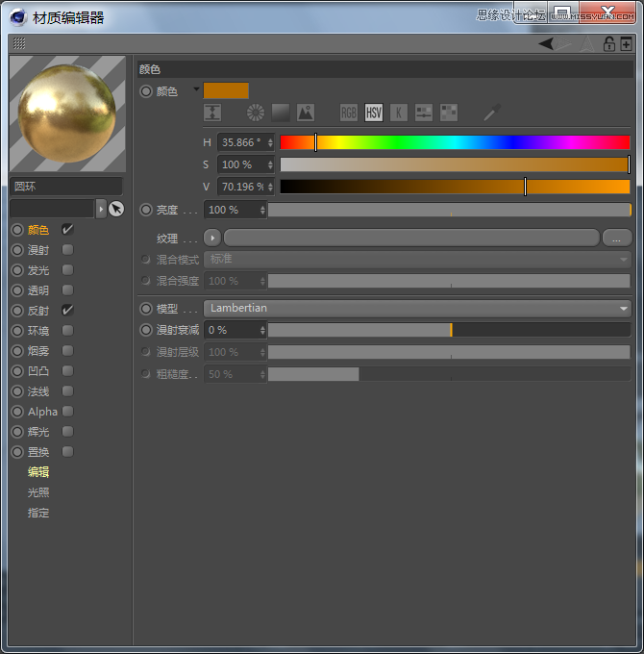Screen dimensions: 644x654
Task: Enable Kelvin temperature color mode
Action: [x=399, y=113]
